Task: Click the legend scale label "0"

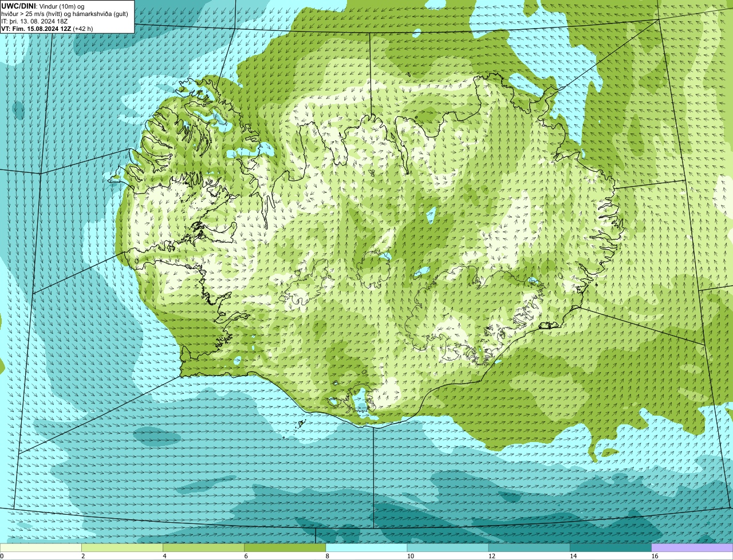Action: tap(2, 556)
